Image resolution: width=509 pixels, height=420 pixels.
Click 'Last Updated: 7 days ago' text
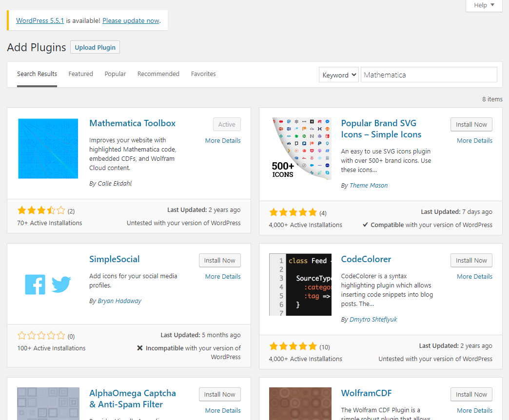[456, 212]
